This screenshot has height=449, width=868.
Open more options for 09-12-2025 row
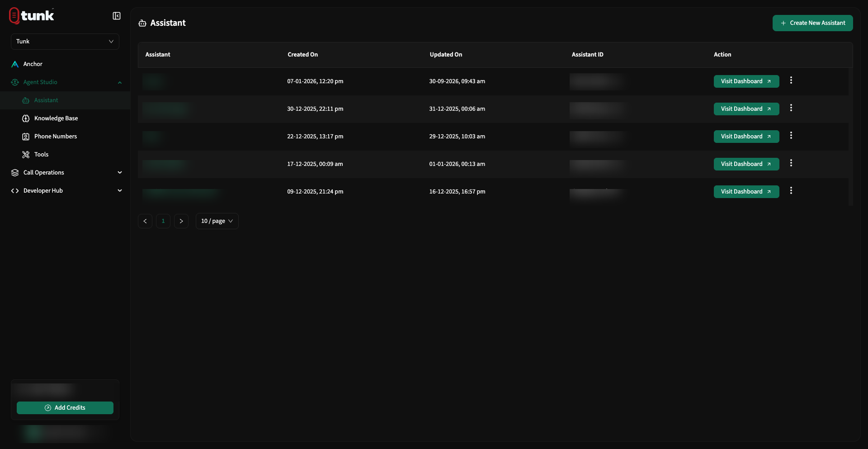tap(791, 191)
